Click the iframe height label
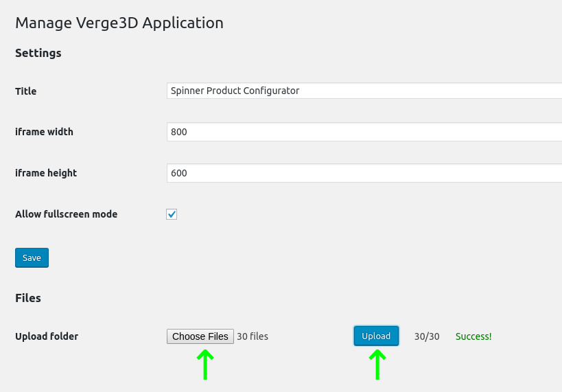Viewport: 562px width, 392px height. tap(46, 173)
